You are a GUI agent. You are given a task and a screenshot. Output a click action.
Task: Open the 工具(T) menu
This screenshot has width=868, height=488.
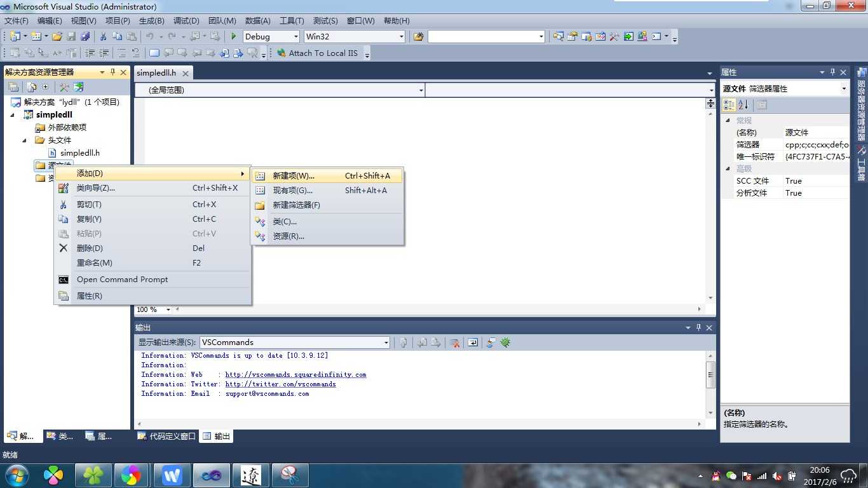[x=292, y=21]
